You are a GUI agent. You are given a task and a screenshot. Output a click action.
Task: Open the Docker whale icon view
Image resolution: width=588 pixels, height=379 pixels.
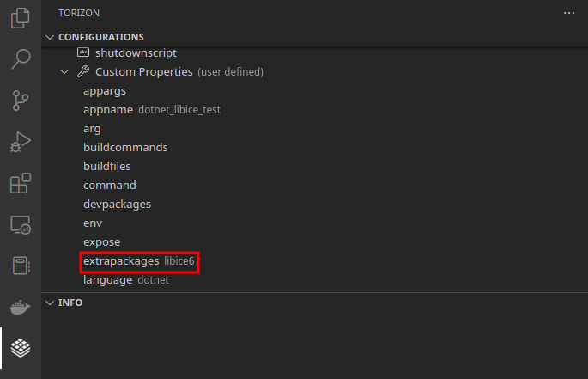[x=21, y=308]
